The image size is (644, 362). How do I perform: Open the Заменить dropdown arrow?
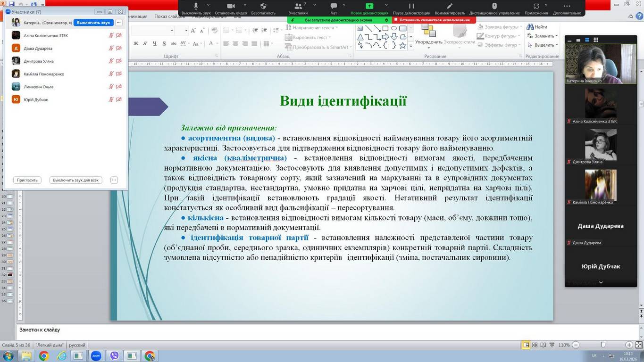click(x=557, y=36)
